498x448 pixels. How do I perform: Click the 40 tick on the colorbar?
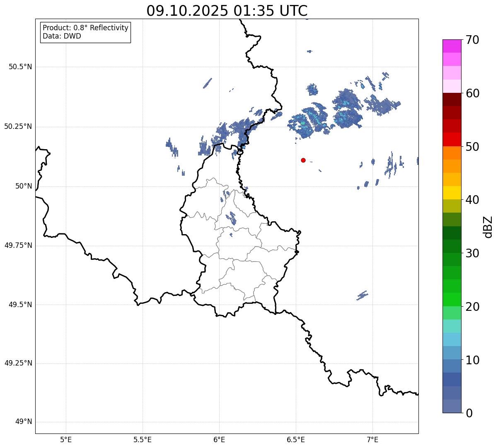472,200
